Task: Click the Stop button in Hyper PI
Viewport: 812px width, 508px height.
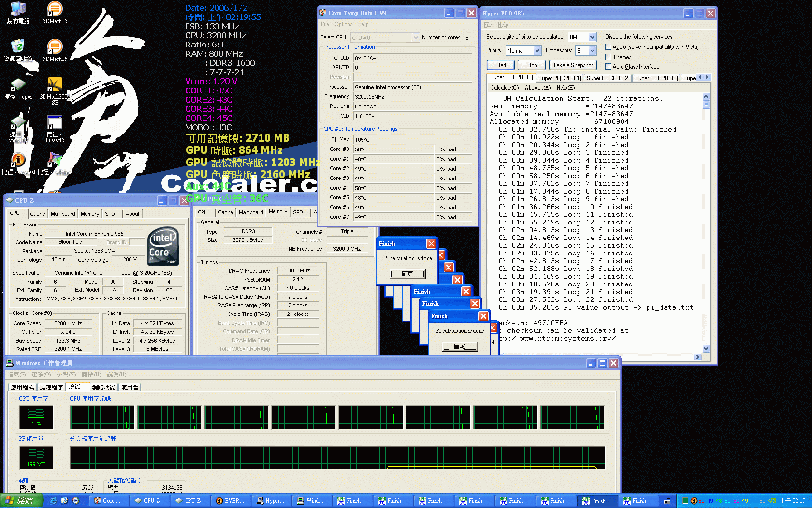Action: click(532, 65)
